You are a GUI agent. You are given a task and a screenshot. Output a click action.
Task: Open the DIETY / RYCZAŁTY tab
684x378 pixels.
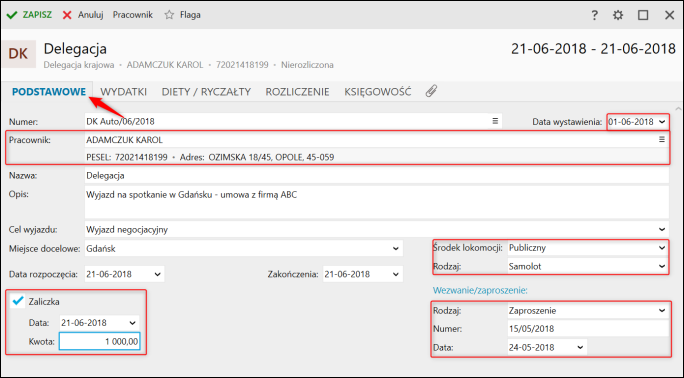click(x=206, y=92)
